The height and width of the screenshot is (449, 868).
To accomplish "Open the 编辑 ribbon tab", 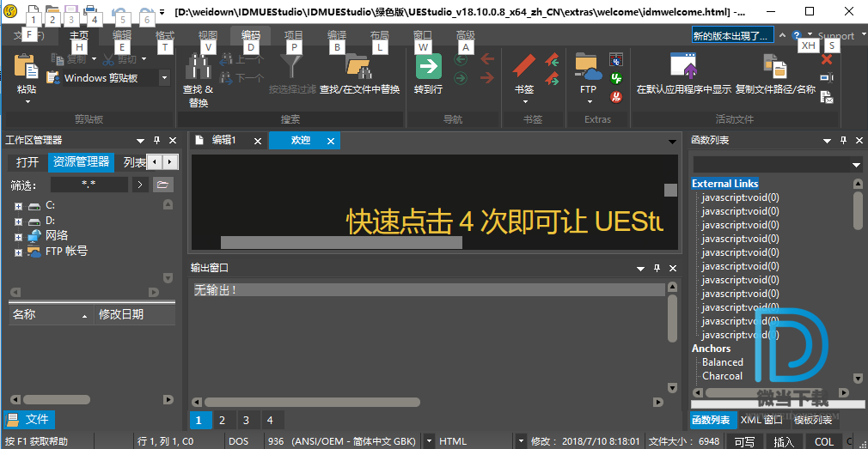I will click(122, 35).
